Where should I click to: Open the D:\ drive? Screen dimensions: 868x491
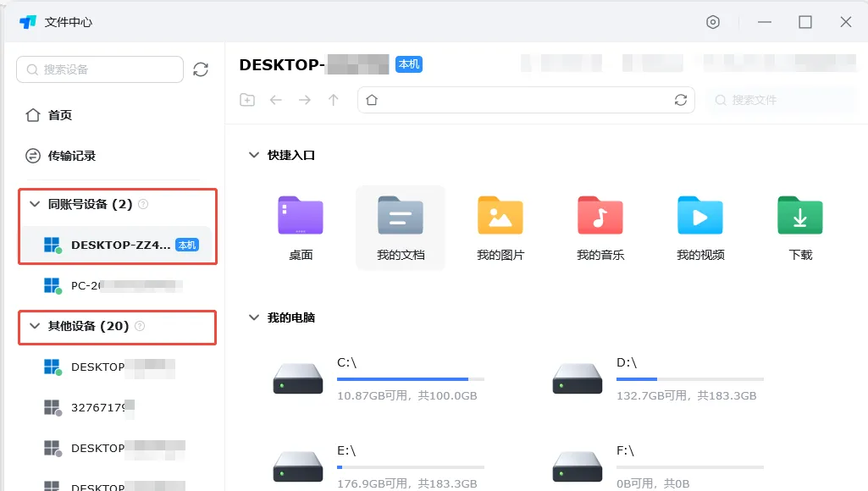[x=658, y=378]
